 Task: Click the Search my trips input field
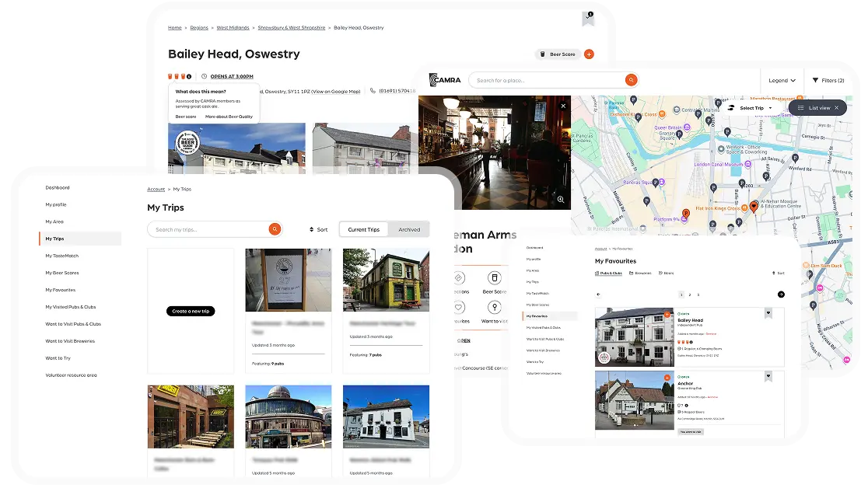pos(208,229)
